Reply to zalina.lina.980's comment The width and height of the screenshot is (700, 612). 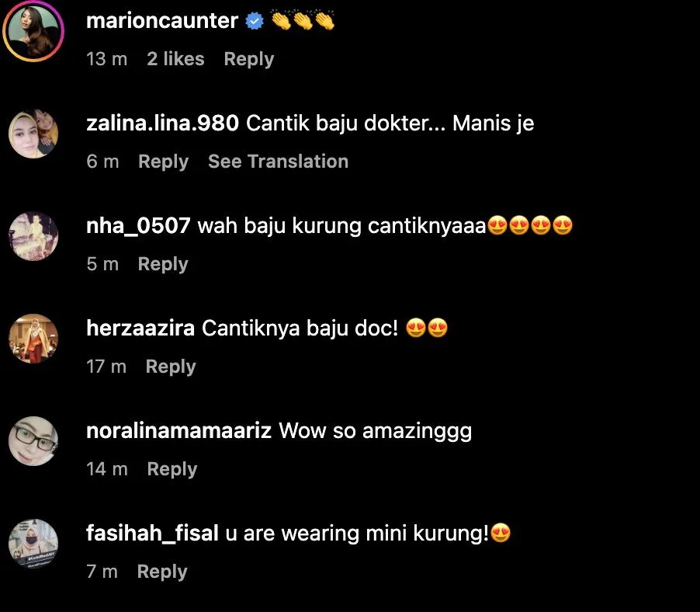(164, 162)
